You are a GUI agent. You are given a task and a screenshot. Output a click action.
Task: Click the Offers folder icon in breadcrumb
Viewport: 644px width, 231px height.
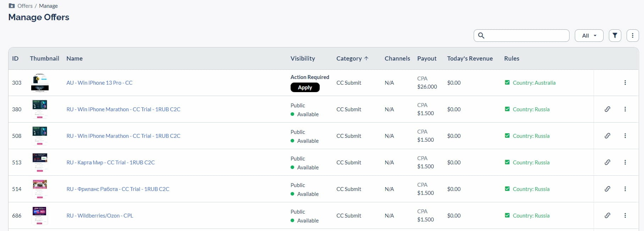coord(12,6)
